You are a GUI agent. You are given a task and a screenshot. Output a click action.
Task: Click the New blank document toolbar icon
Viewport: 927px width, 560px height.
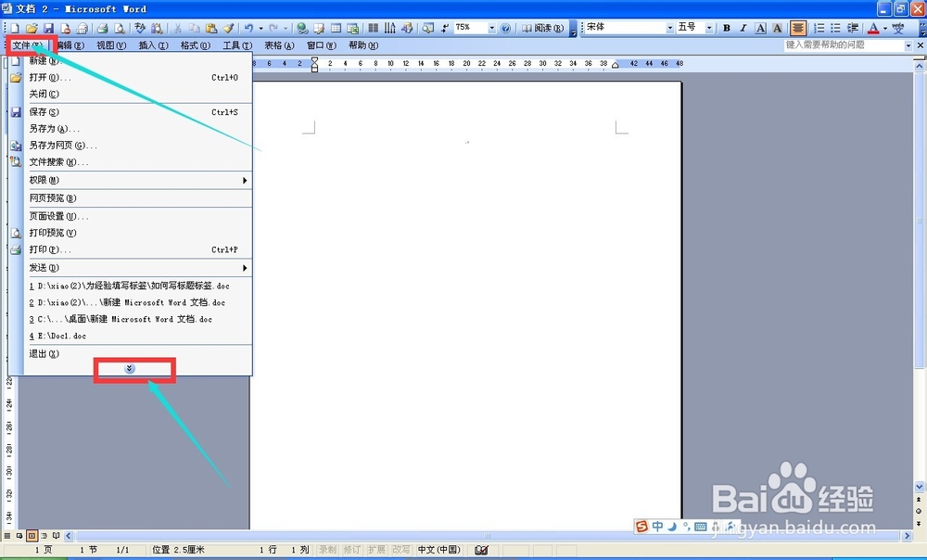[x=16, y=28]
